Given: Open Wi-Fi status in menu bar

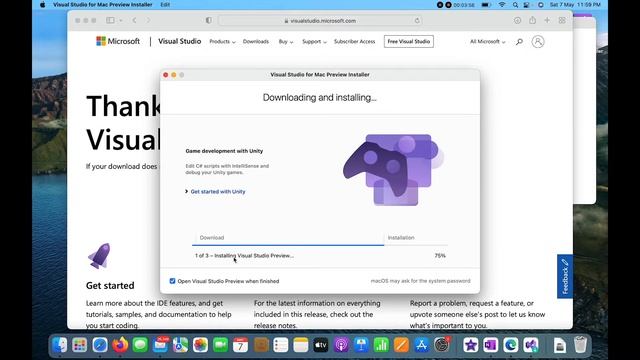Looking at the screenshot, I should pos(502,4).
